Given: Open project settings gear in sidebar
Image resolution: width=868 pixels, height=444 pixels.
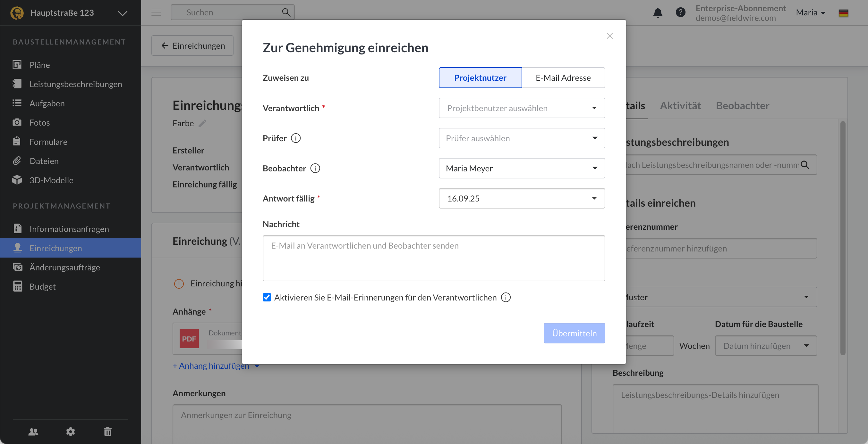Looking at the screenshot, I should coord(71,432).
